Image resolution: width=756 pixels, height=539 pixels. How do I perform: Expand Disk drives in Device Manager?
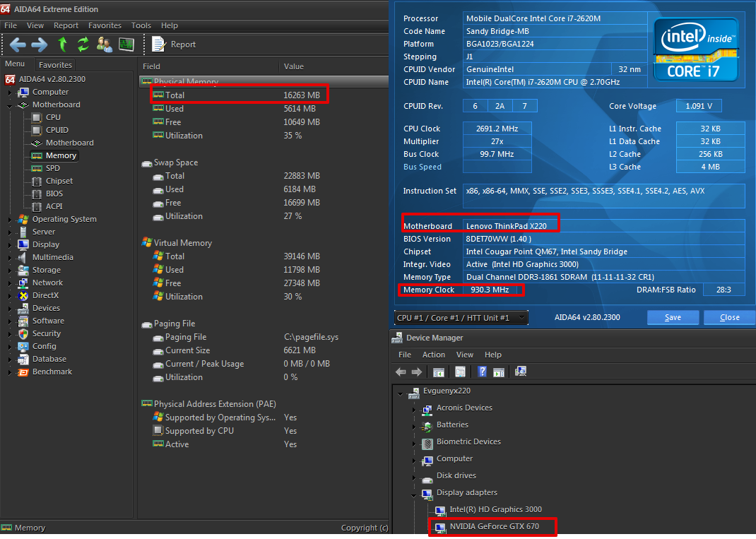(413, 478)
